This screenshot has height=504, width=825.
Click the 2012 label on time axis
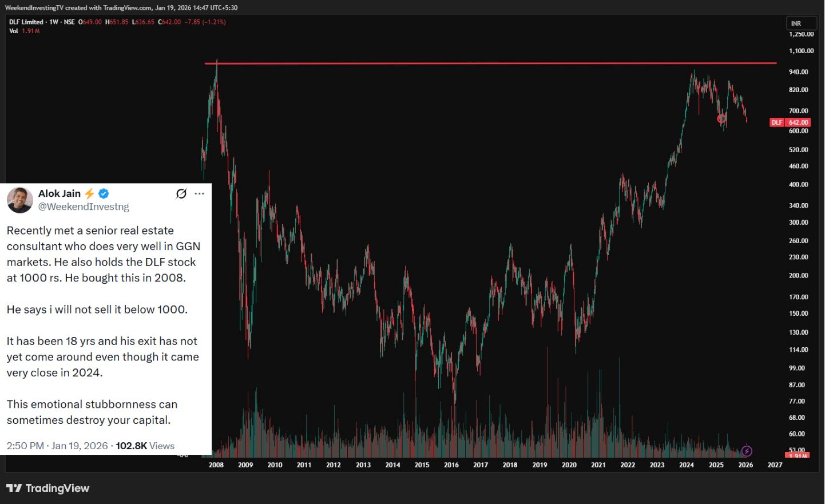coord(334,465)
